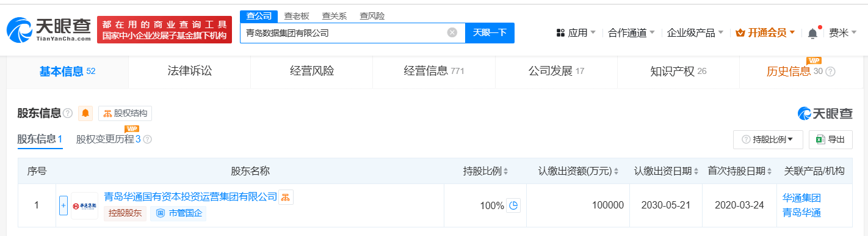Expand the 企业级产品 dropdown
868x236 pixels.
pos(695,33)
